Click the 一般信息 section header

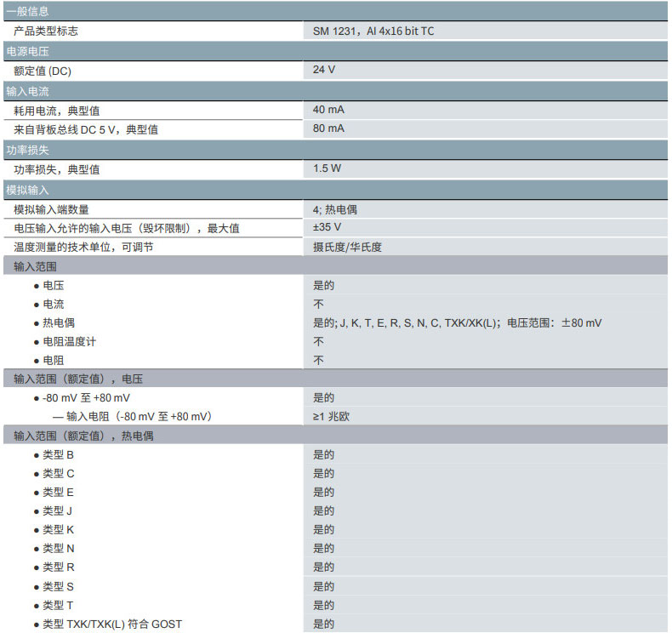coord(27,11)
